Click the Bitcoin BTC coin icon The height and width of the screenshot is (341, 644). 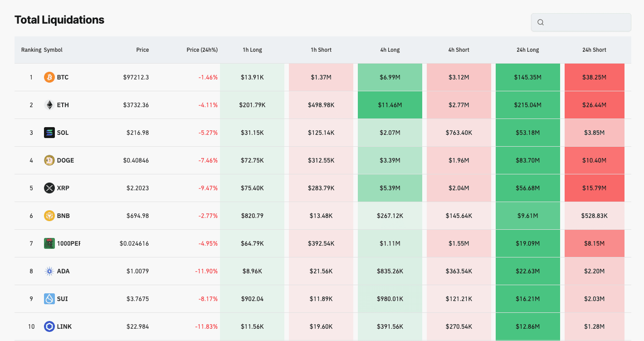[x=49, y=77]
